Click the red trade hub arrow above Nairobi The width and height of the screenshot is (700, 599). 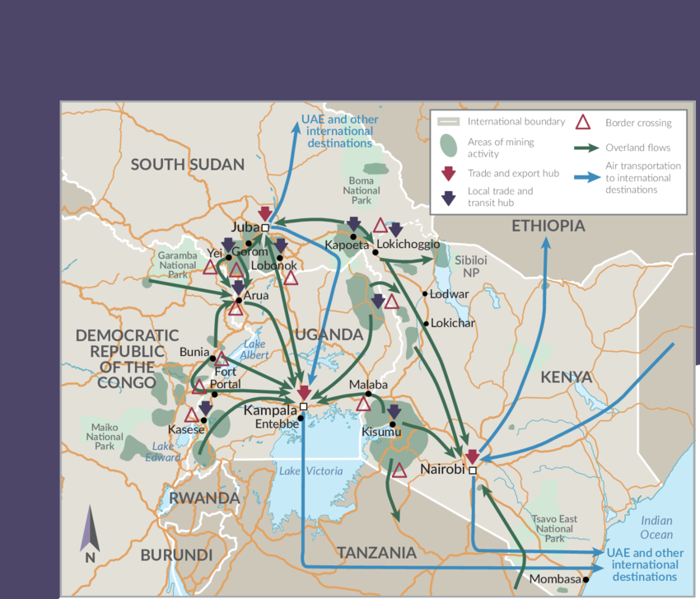coord(472,456)
